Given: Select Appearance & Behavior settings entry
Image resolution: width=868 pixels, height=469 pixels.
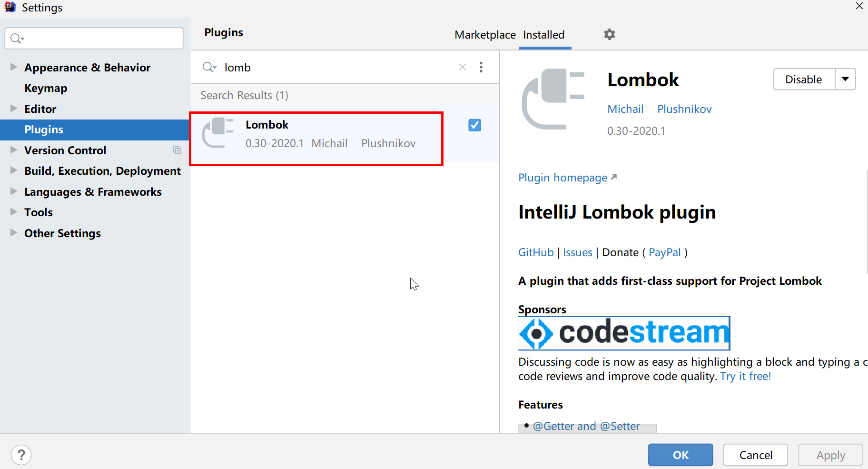Looking at the screenshot, I should tap(88, 68).
